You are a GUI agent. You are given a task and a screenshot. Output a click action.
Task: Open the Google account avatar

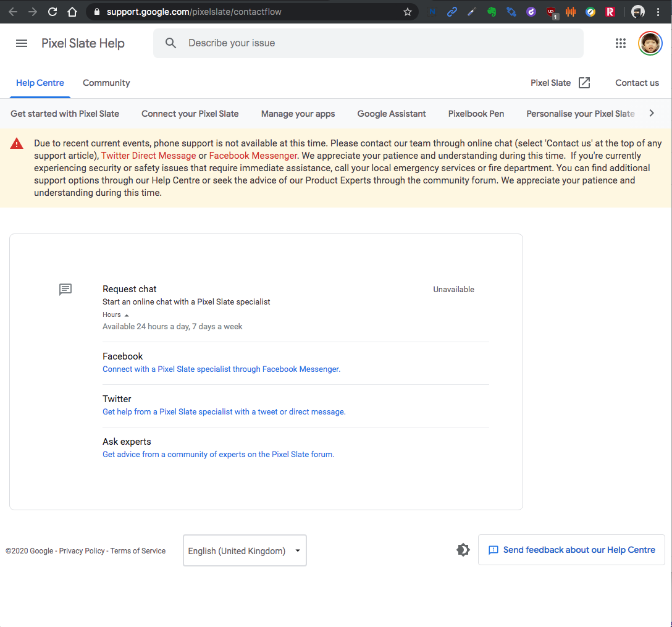point(650,43)
